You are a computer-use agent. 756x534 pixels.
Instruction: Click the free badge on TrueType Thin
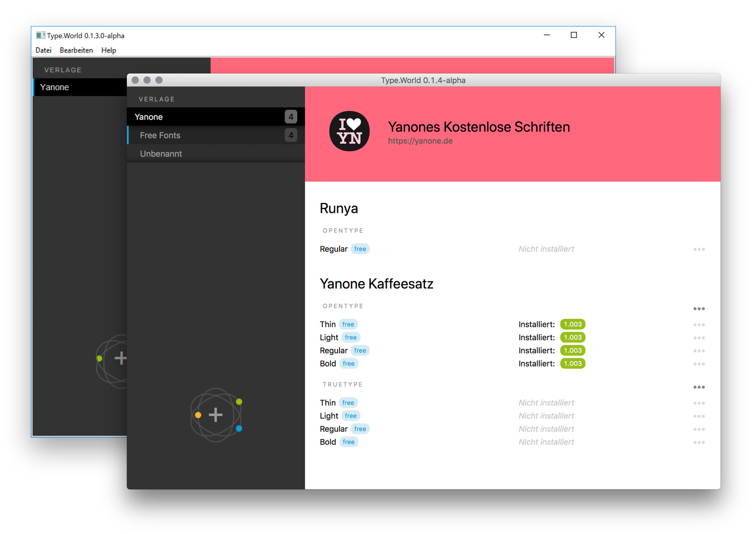[348, 403]
